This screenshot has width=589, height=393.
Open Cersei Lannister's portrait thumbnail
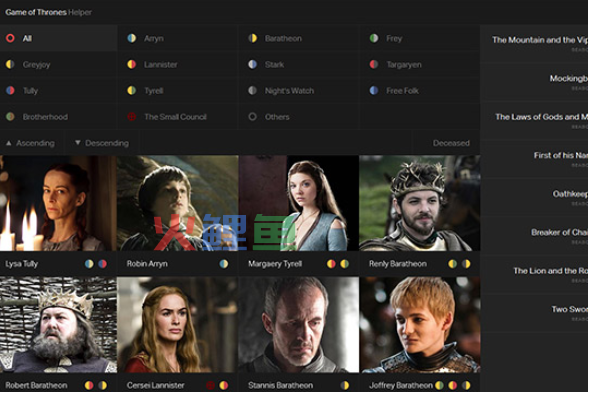pos(178,325)
